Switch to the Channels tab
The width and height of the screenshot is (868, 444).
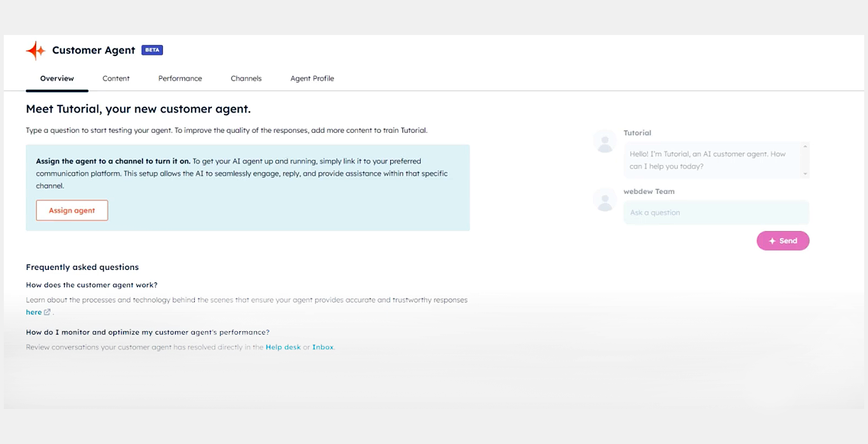point(246,78)
